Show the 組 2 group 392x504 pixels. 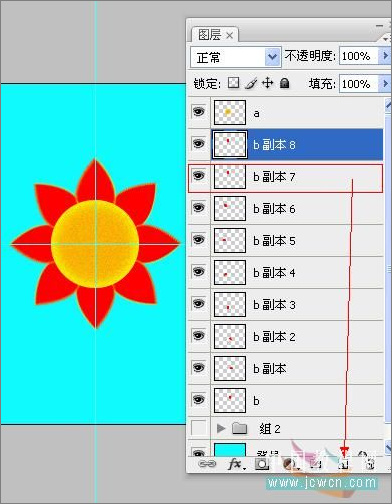point(199,428)
